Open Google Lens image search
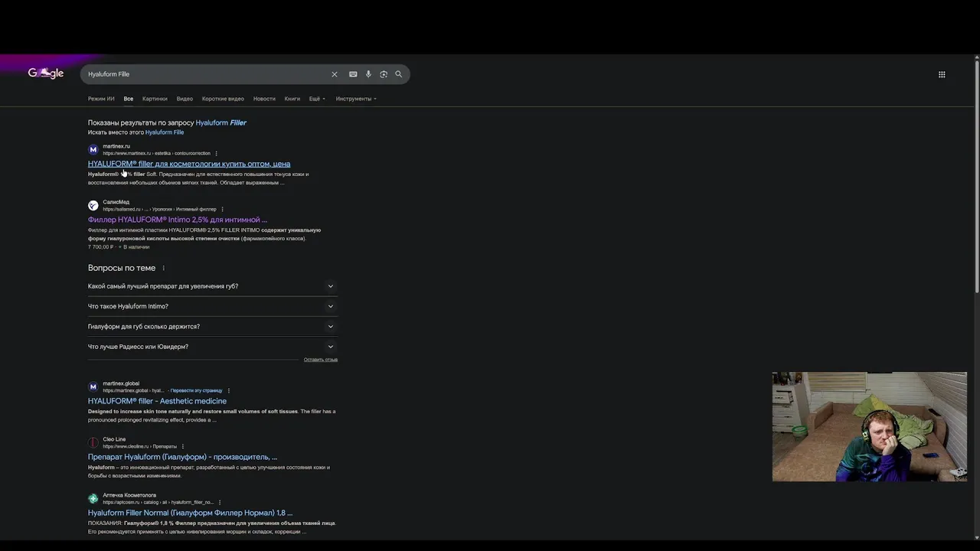The image size is (980, 551). (384, 74)
